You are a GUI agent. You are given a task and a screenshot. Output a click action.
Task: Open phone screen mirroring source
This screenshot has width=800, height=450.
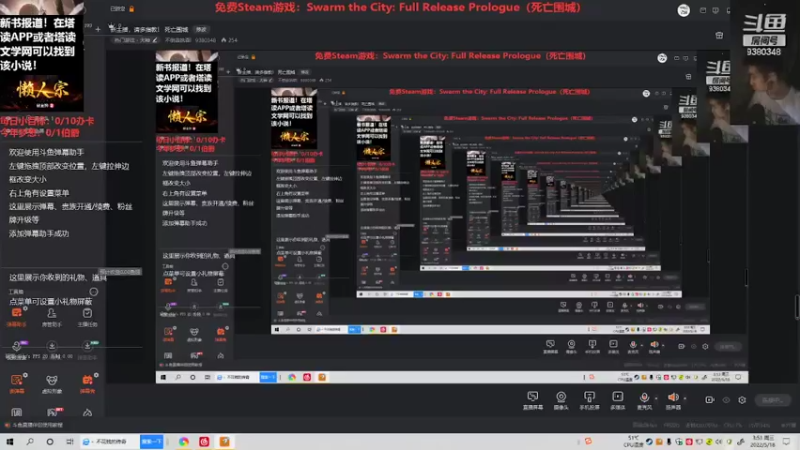(589, 400)
